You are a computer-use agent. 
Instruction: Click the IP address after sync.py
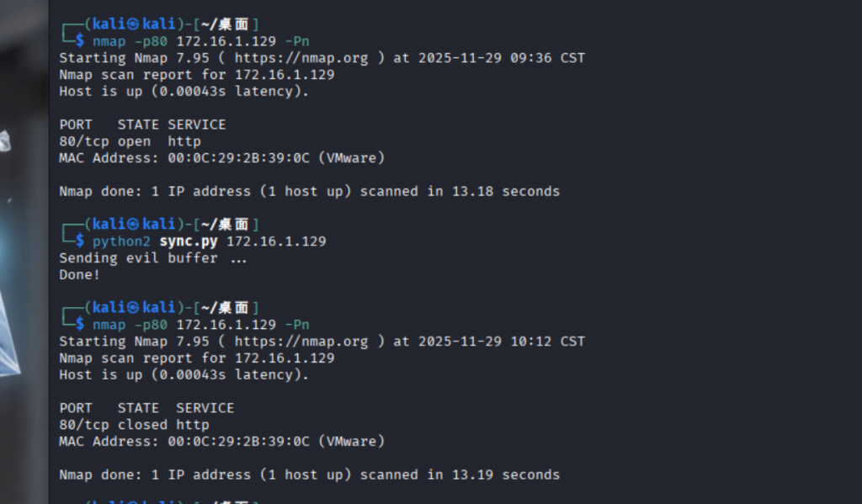click(x=276, y=241)
